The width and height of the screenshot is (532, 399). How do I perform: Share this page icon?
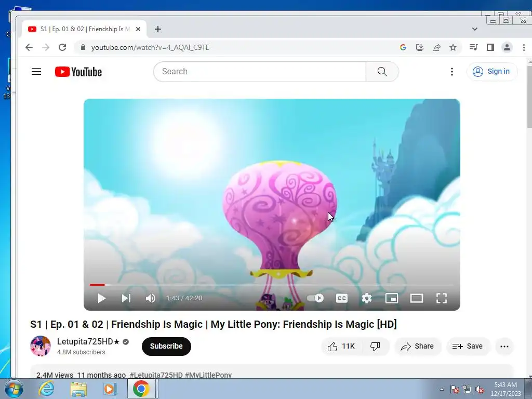(x=436, y=47)
